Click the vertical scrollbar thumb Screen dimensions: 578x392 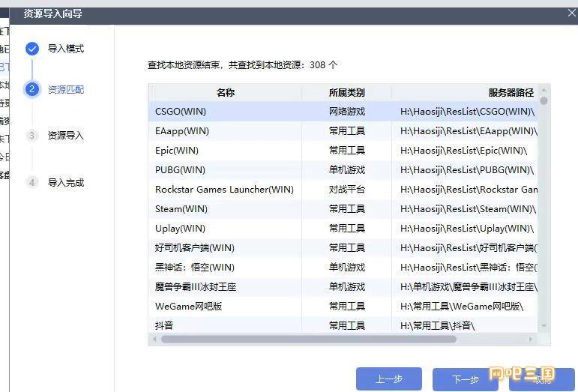544,100
